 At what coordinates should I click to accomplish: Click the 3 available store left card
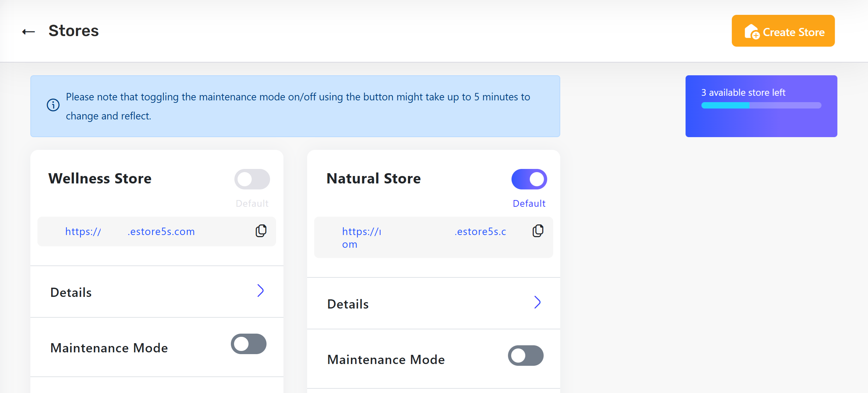point(761,106)
